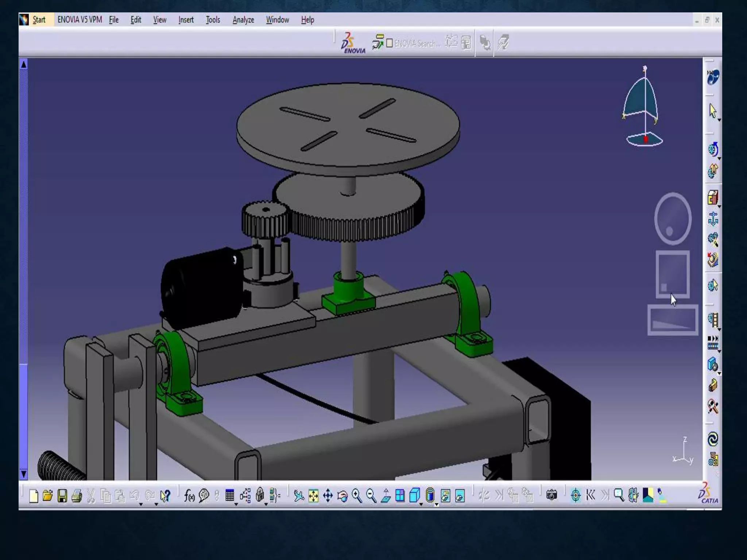The height and width of the screenshot is (560, 747).
Task: Pick the Select arrow tool in right toolbar
Action: click(713, 110)
